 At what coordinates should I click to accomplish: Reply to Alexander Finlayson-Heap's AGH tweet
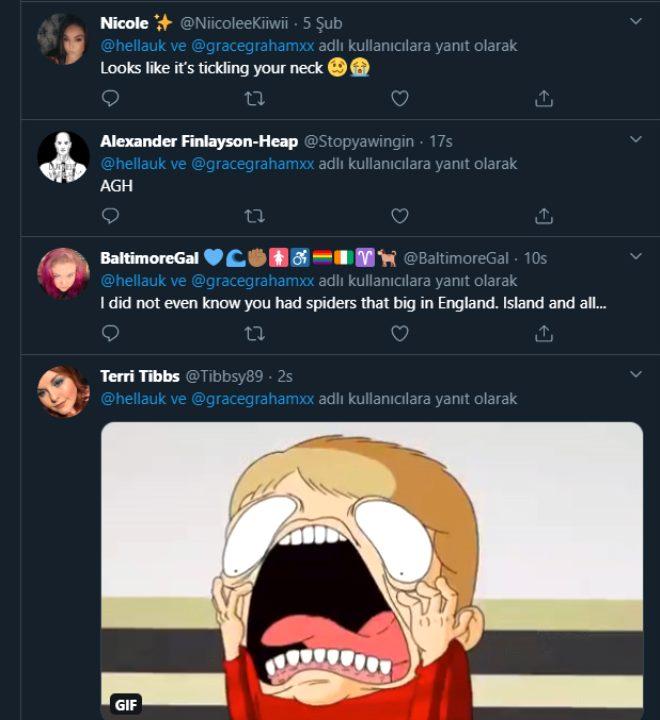110,216
